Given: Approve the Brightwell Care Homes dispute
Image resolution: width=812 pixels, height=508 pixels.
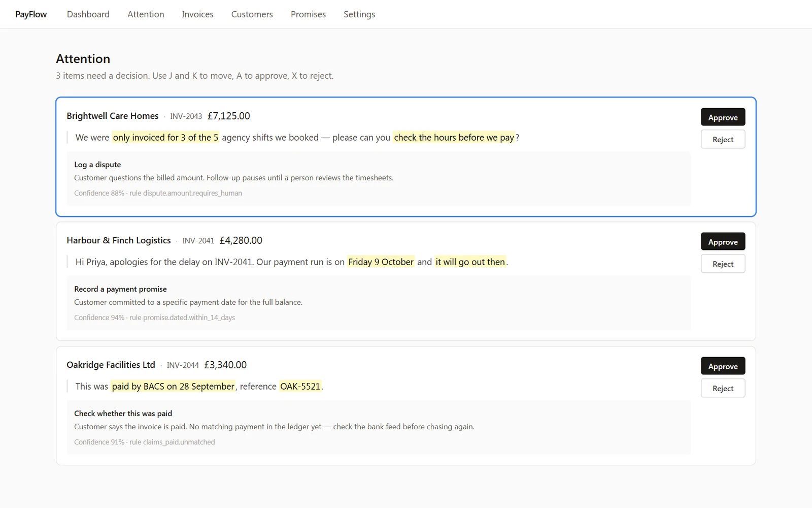Looking at the screenshot, I should [x=723, y=117].
